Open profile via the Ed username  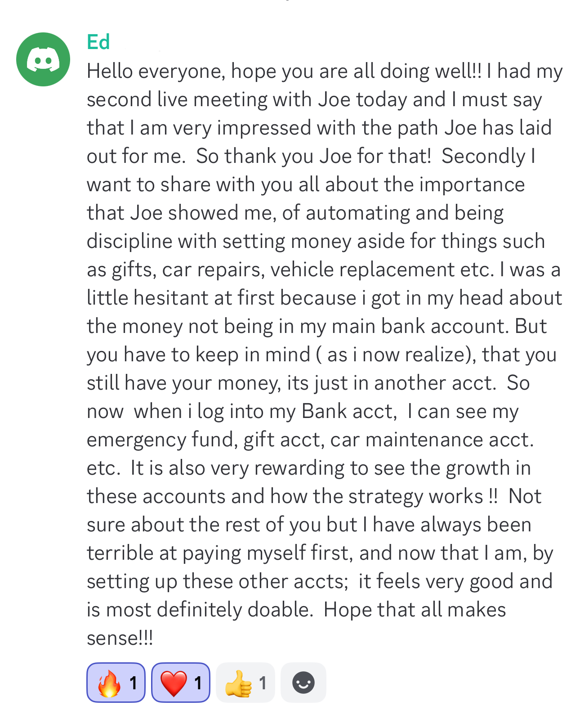tap(98, 42)
